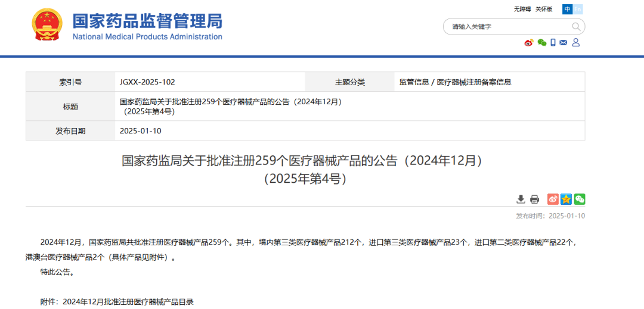
Task: Click the title text in the table row
Action: [x=231, y=106]
